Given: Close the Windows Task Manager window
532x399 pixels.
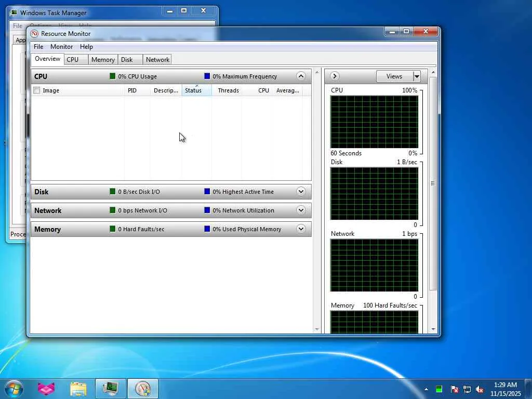Looking at the screenshot, I should [203, 11].
